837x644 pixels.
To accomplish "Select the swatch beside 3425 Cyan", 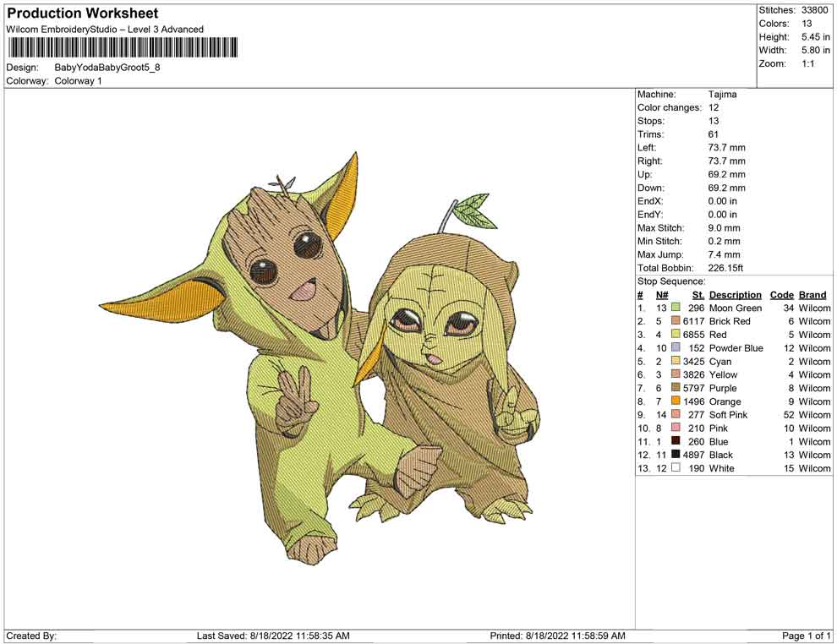I will (x=676, y=361).
